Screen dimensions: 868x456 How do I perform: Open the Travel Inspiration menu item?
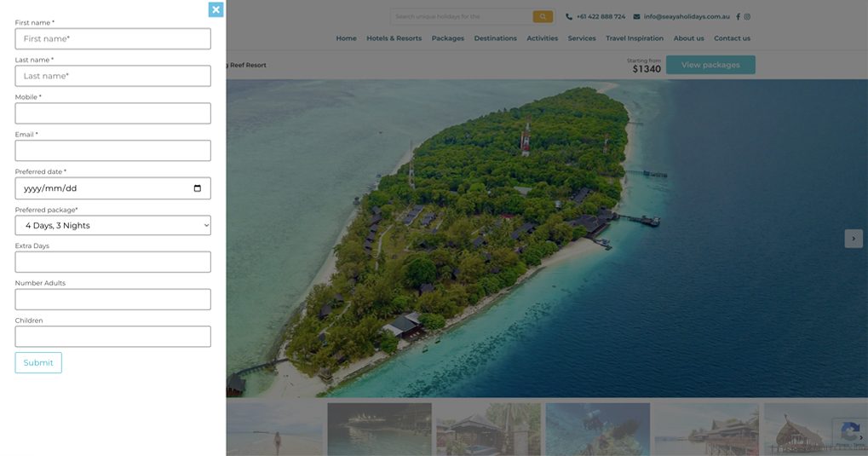tap(635, 38)
